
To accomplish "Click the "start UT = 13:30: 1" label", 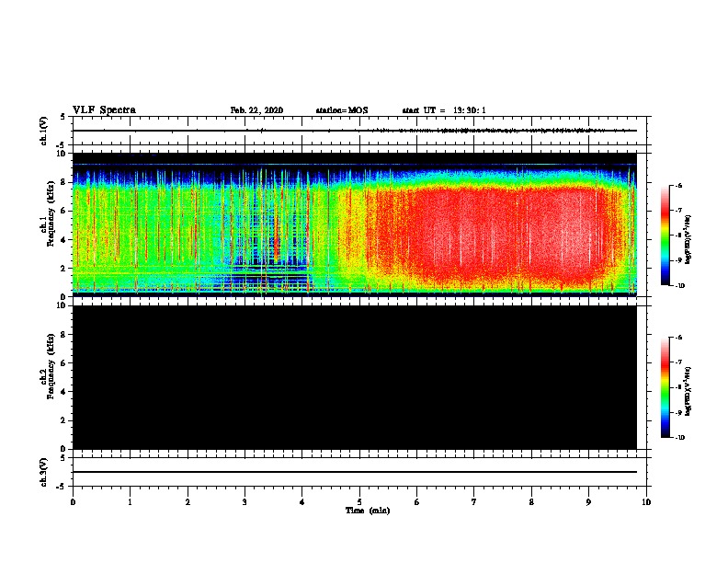I will pos(444,110).
